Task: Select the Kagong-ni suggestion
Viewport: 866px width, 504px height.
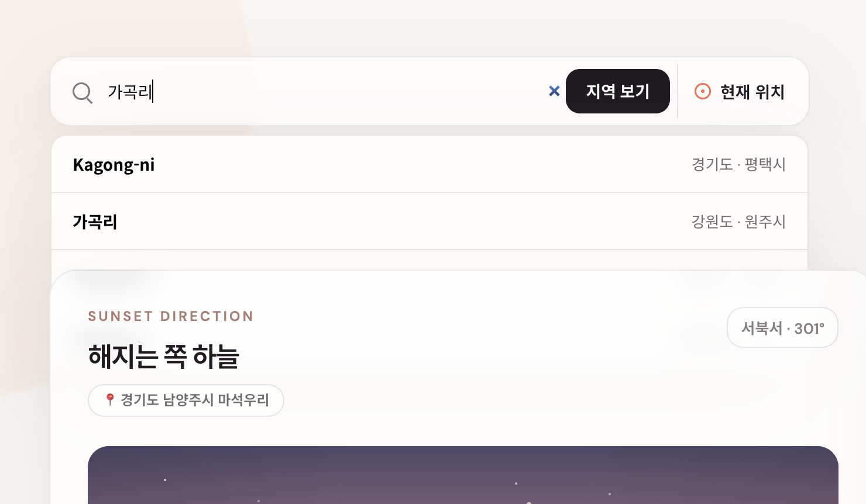Action: [x=429, y=164]
